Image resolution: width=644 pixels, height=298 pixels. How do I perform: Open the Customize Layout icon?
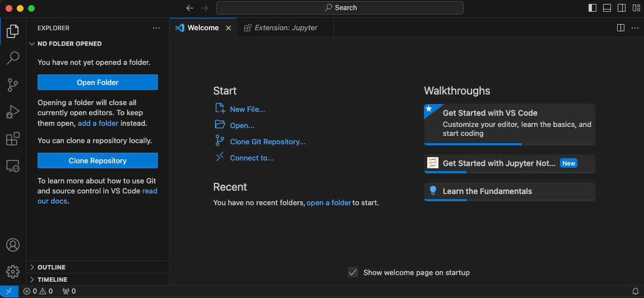(x=636, y=8)
